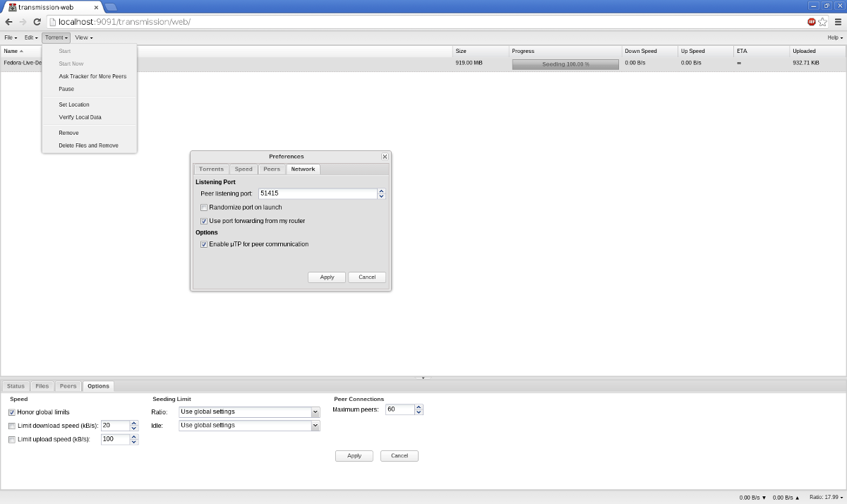Sort torrents by the Name column

pos(226,51)
